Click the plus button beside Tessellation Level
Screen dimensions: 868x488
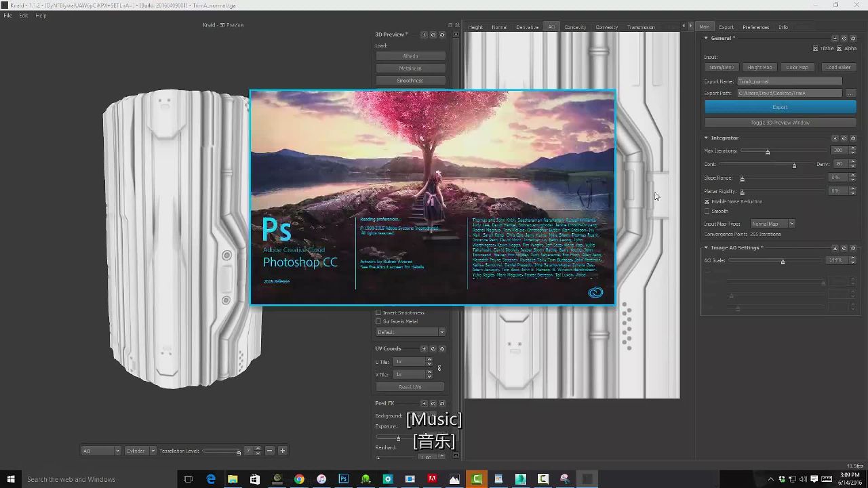[283, 451]
